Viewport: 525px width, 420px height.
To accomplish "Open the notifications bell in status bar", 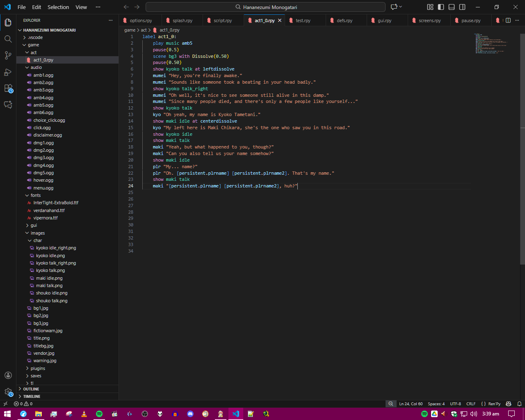I will coord(519,404).
